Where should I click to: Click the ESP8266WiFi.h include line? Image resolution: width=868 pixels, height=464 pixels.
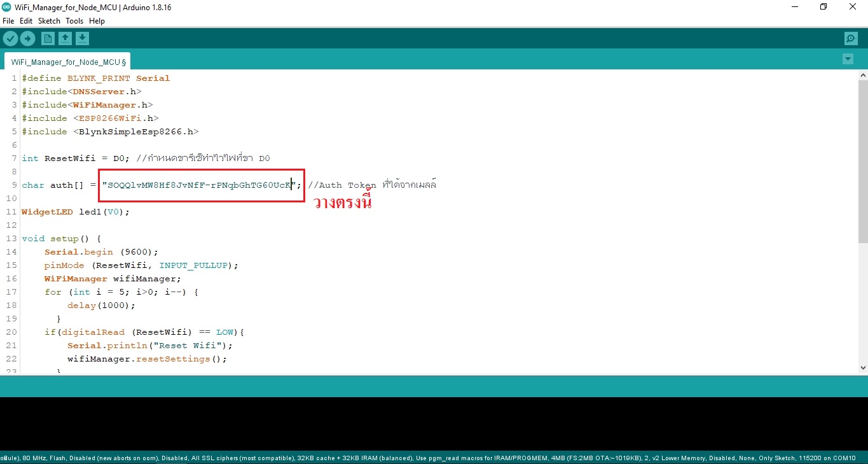point(90,118)
